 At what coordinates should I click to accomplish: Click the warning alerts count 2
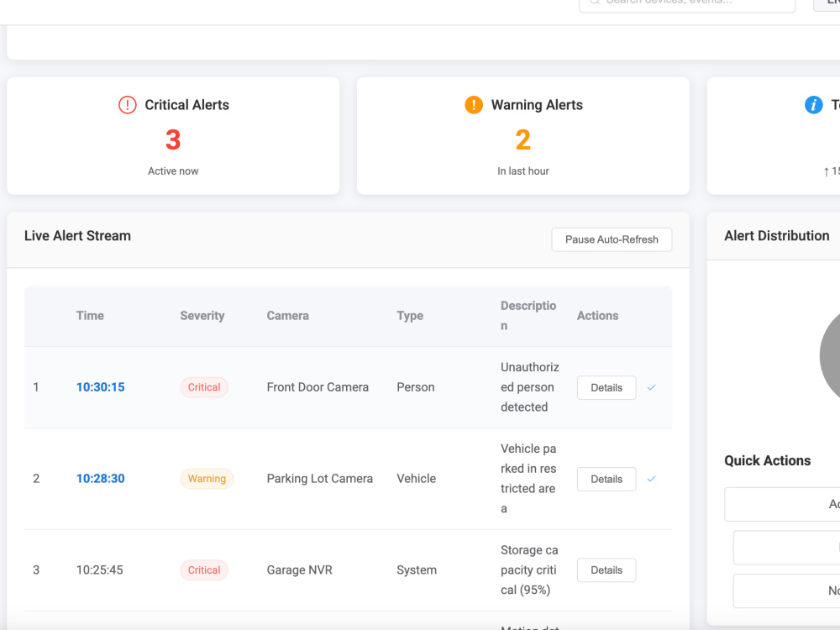click(x=522, y=139)
